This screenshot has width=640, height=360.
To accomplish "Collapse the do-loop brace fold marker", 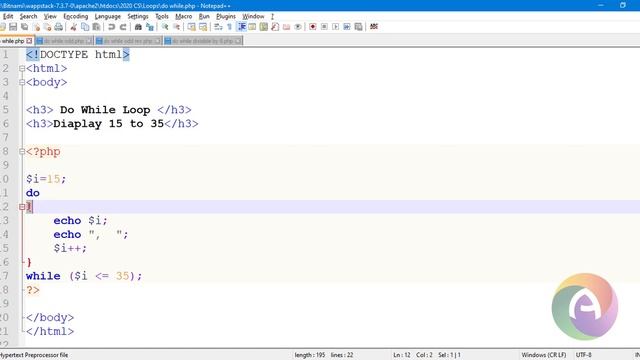I will click(22, 207).
